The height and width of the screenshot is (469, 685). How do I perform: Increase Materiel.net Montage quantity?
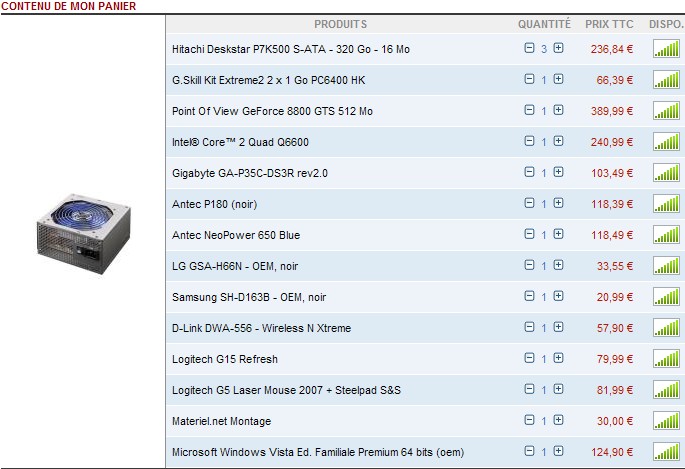[x=558, y=420]
